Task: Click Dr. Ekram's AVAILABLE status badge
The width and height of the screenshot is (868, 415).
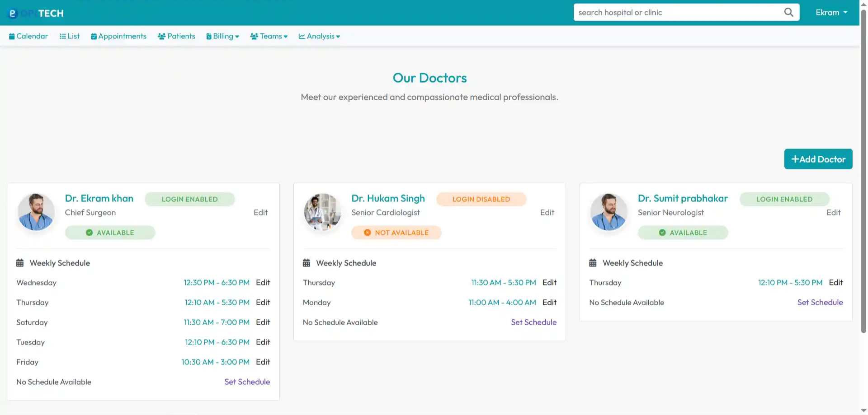Action: [x=110, y=233]
